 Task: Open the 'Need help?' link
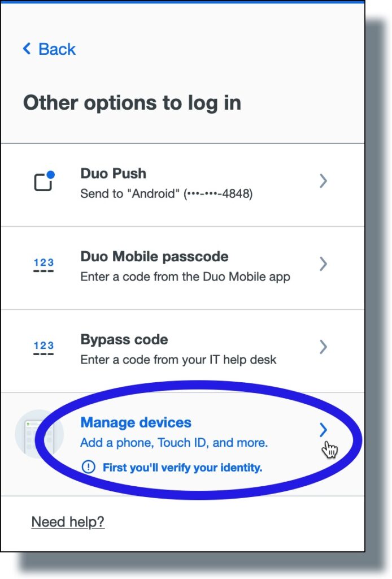click(x=68, y=522)
